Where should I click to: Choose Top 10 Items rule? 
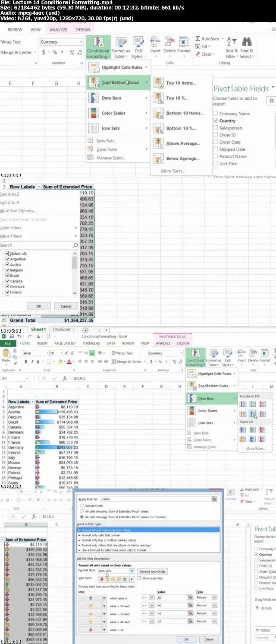pyautogui.click(x=181, y=83)
